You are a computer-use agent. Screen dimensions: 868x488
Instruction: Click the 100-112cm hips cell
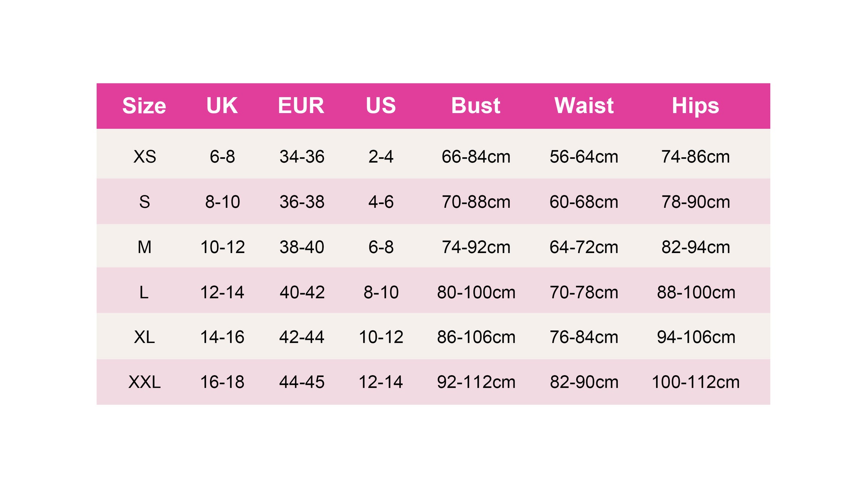pyautogui.click(x=695, y=382)
